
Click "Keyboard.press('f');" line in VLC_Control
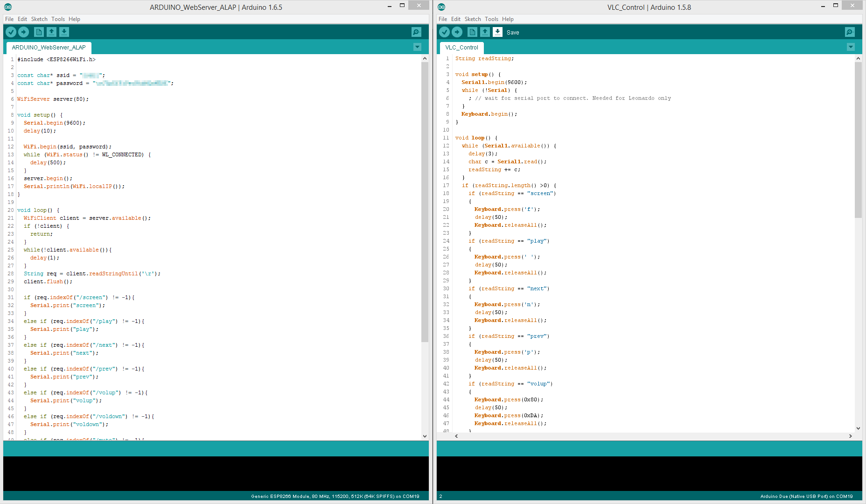507,210
